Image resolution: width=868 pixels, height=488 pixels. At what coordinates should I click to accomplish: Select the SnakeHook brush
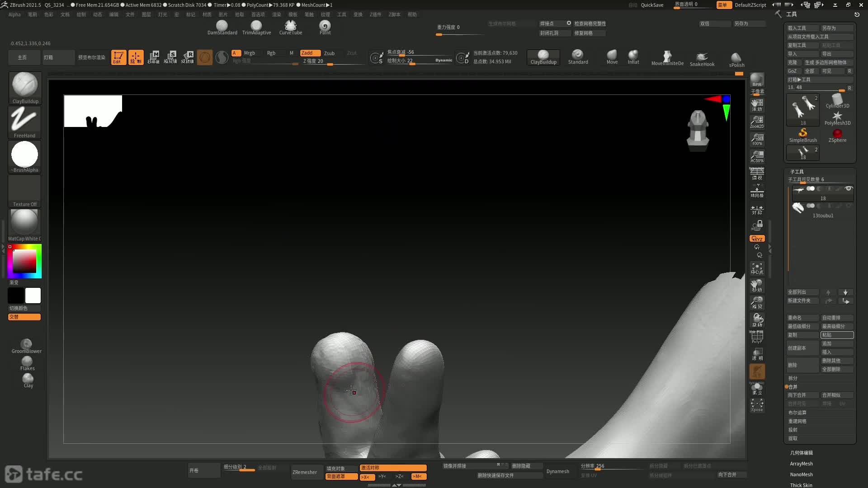[x=702, y=59]
